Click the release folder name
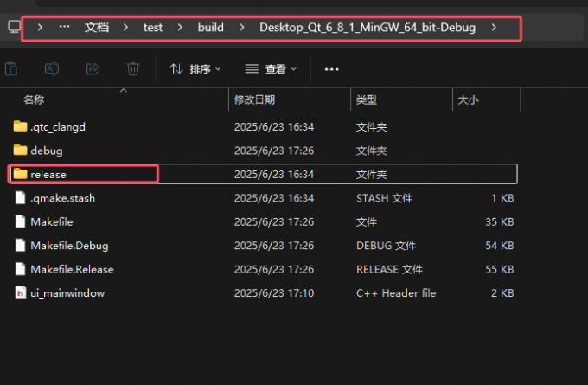Image resolution: width=588 pixels, height=385 pixels. 48,175
